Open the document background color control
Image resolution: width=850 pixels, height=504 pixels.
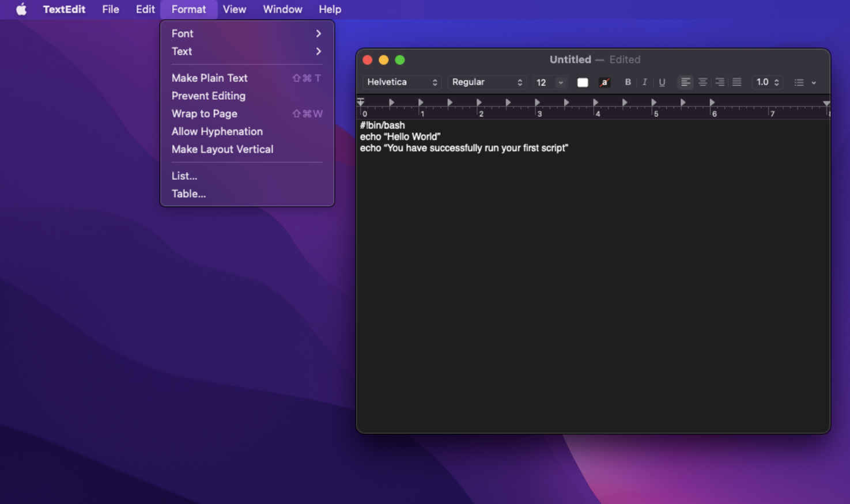[605, 82]
